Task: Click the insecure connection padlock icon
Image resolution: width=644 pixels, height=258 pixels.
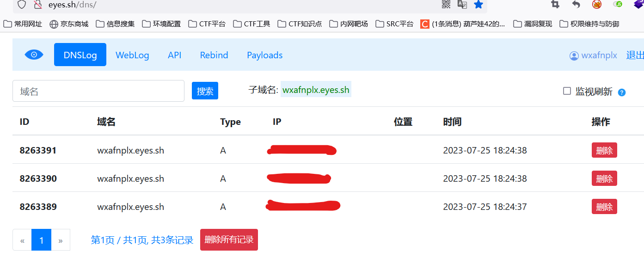Action: [38, 5]
